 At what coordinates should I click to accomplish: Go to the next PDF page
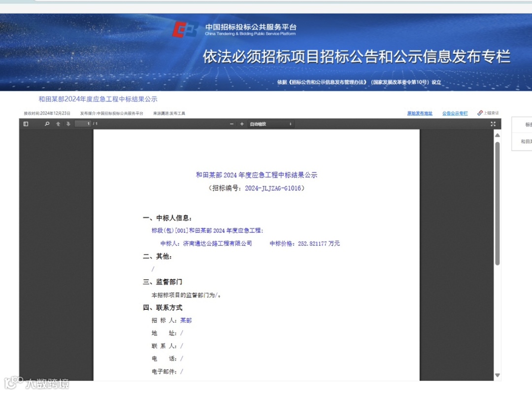tap(68, 124)
